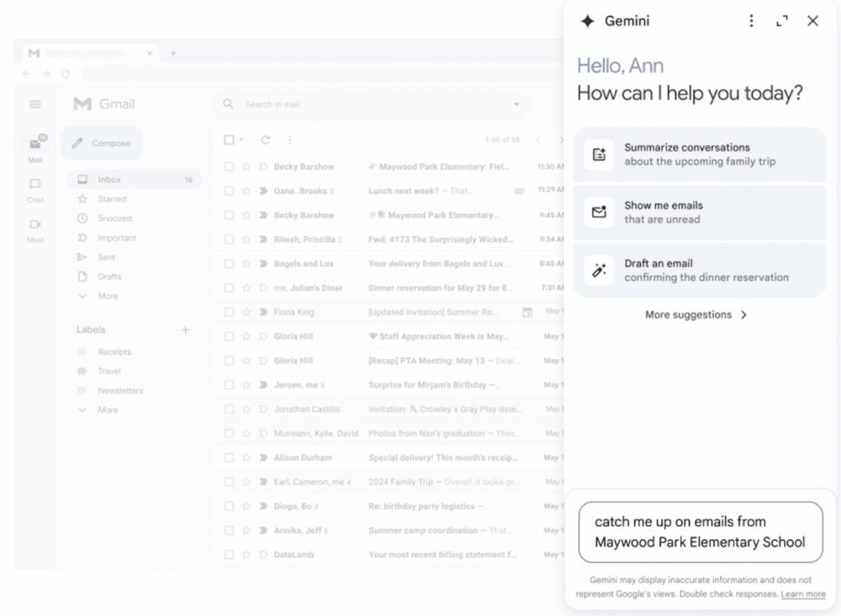Star the Diogo, Bo email

click(x=246, y=506)
